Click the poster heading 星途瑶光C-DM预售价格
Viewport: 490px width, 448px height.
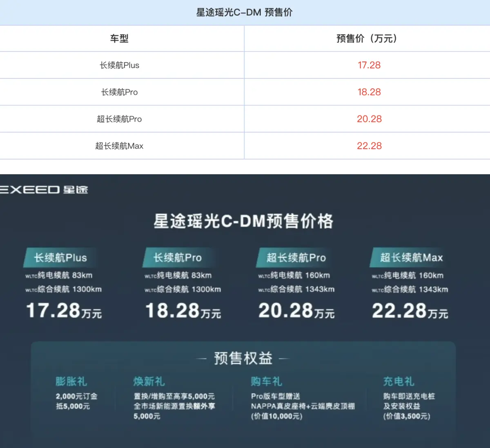pos(244,221)
